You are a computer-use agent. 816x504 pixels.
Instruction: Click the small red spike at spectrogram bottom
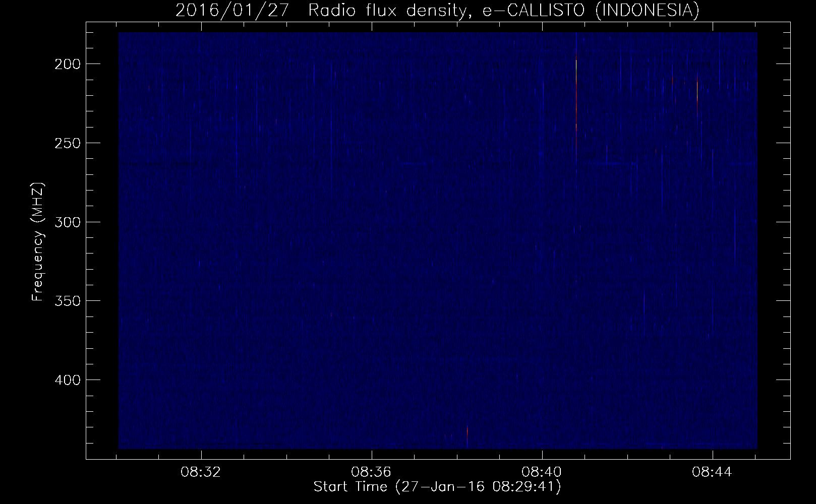tap(468, 436)
